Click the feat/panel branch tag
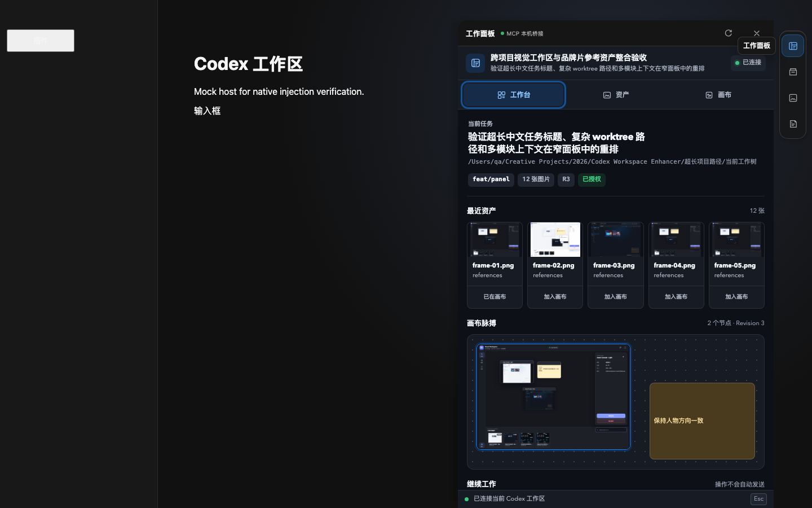Viewport: 812px width, 508px height. (491, 179)
